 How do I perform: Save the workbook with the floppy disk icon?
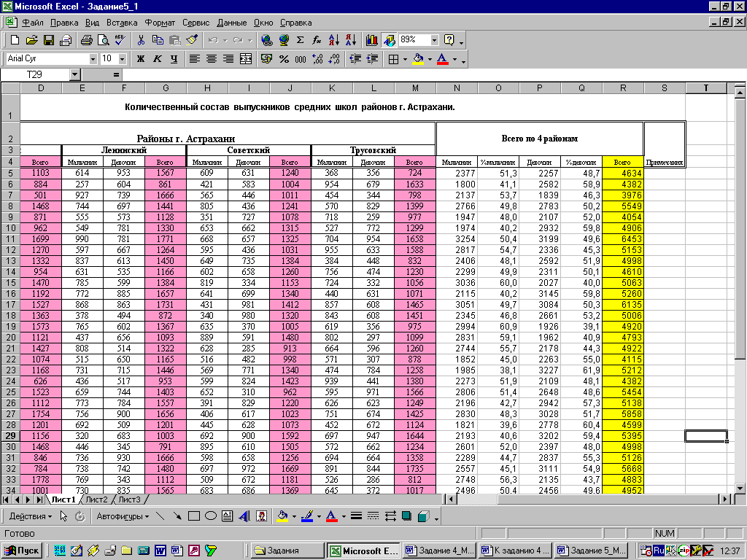coord(49,41)
